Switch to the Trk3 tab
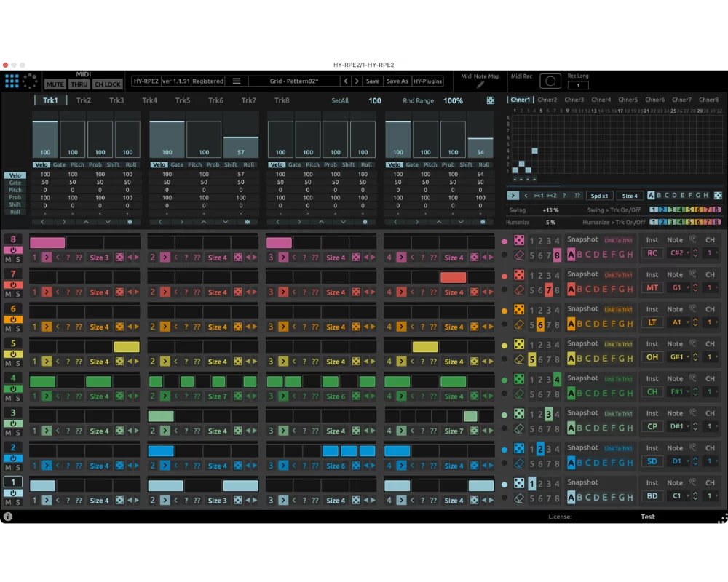Viewport: 728px width, 582px height. click(x=116, y=100)
